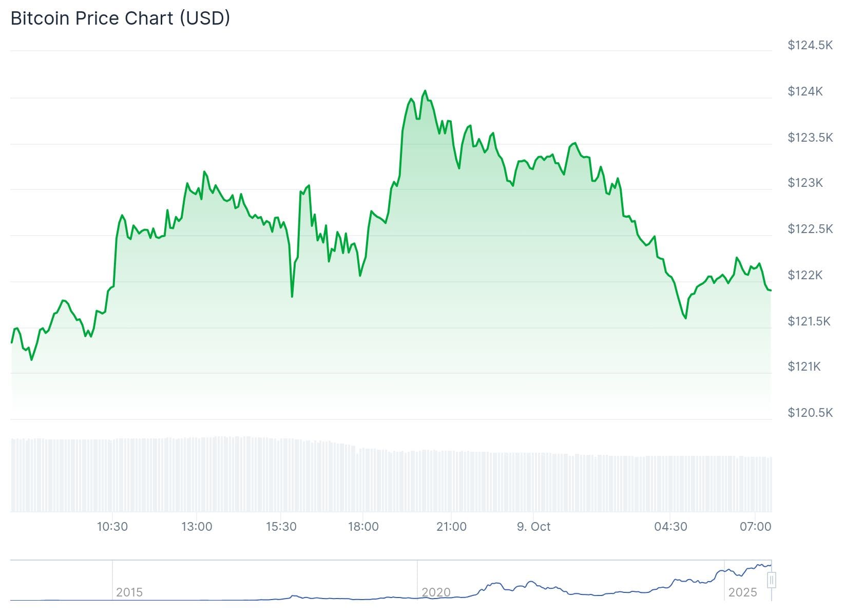844x616 pixels.
Task: Click the Bitcoin Price Chart (USD) title
Action: [x=120, y=18]
